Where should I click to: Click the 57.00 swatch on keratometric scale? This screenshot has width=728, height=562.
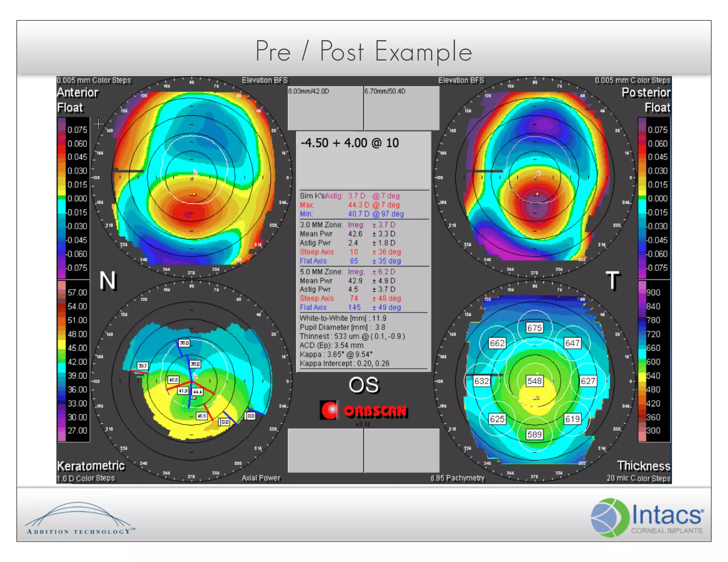(61, 292)
